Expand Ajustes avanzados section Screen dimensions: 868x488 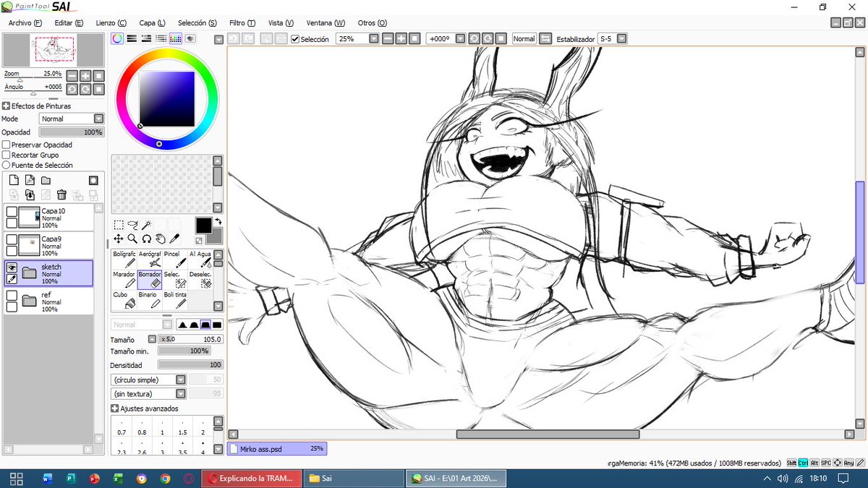(x=114, y=408)
